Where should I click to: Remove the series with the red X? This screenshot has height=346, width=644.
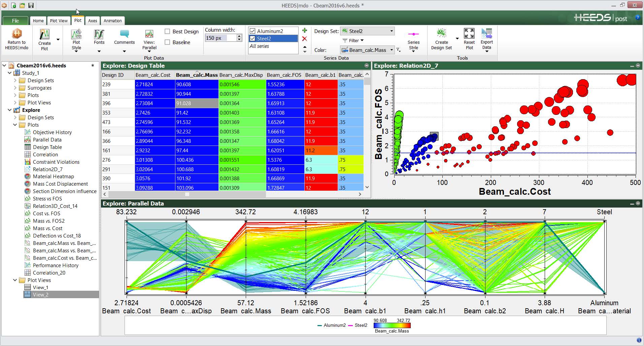[305, 39]
